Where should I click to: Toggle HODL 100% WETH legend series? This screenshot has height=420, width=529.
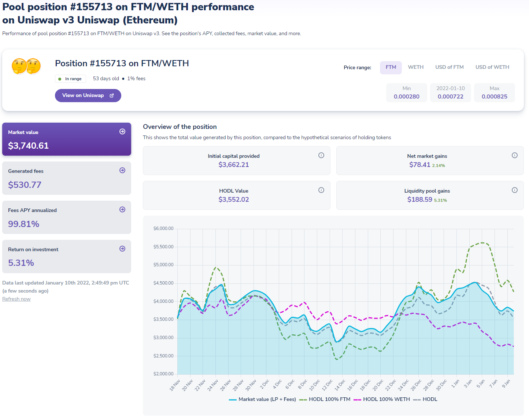point(382,399)
